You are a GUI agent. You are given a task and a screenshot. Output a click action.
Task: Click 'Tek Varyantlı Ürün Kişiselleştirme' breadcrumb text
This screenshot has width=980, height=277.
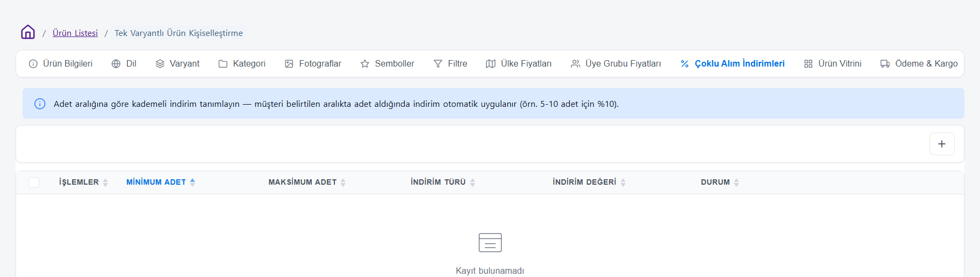pyautogui.click(x=178, y=33)
